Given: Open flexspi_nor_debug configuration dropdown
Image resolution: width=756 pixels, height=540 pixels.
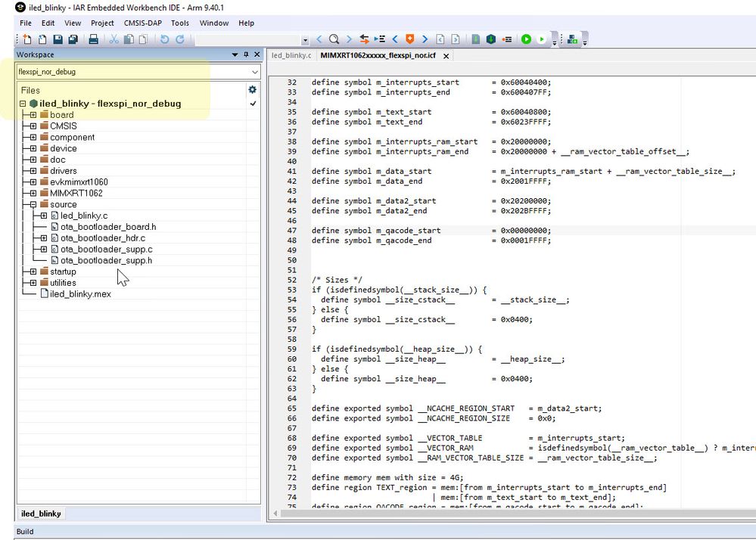Looking at the screenshot, I should 254,72.
